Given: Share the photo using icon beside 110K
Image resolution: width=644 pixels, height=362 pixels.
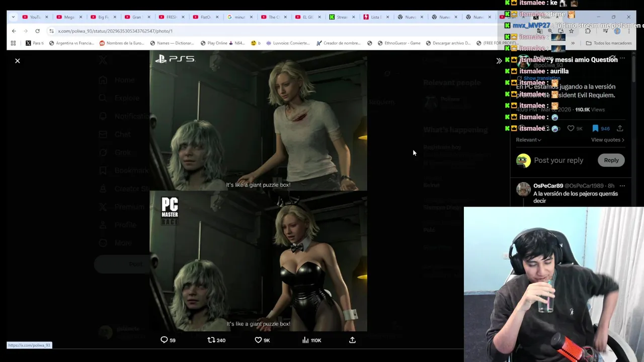Looking at the screenshot, I should [x=352, y=340].
